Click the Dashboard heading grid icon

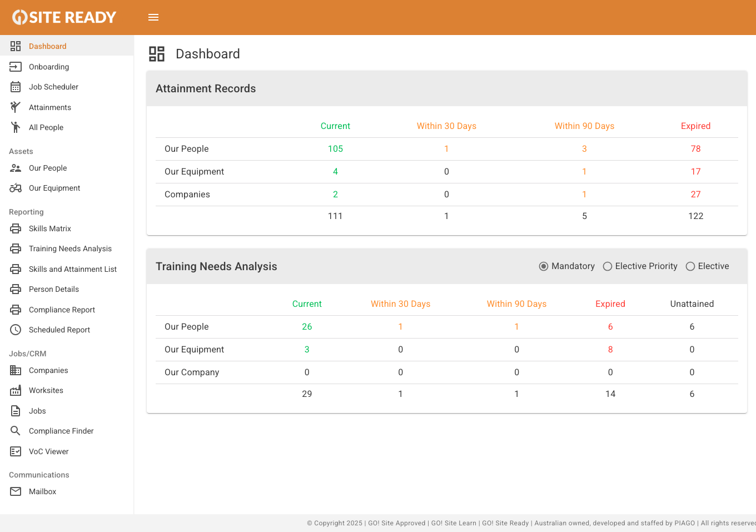click(157, 54)
